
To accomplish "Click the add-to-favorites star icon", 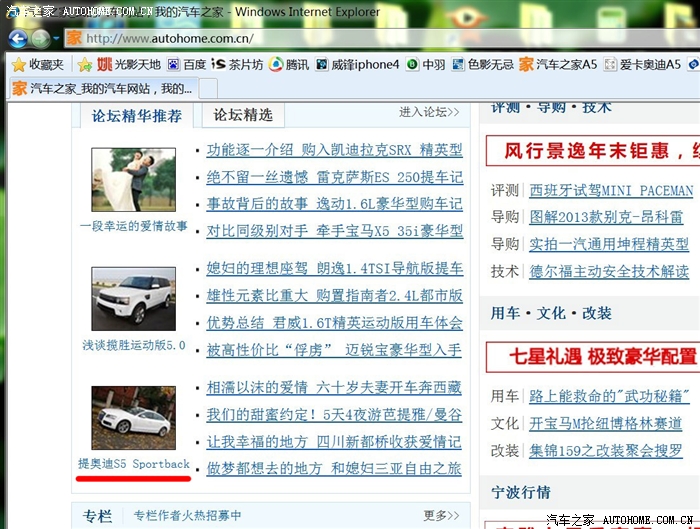I will [84, 65].
